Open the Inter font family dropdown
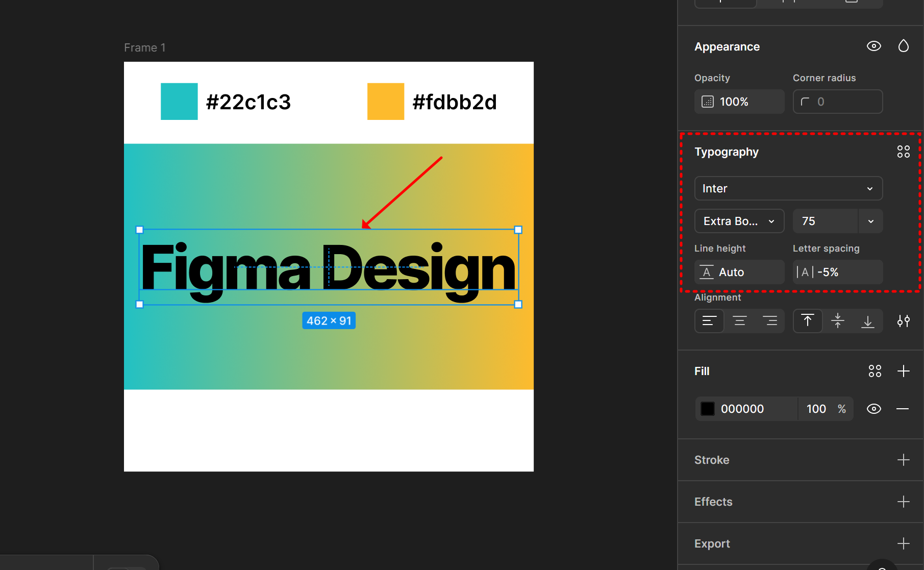 788,188
